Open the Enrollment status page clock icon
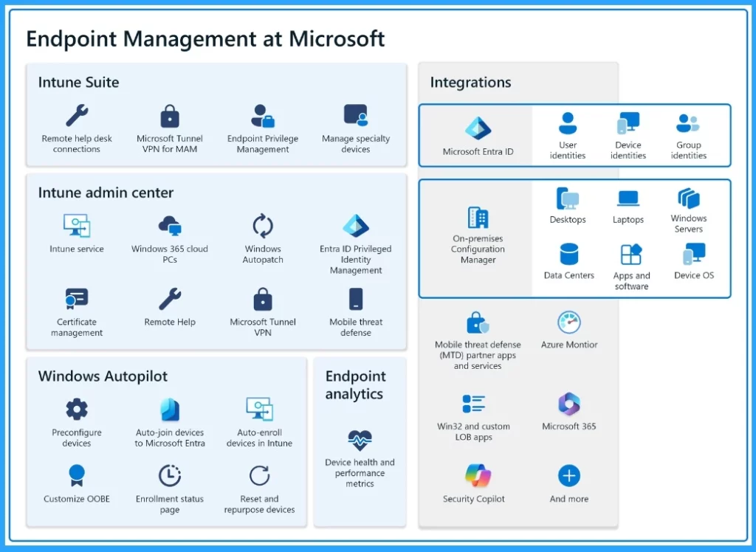Viewport: 756px width, 552px height. (x=170, y=475)
